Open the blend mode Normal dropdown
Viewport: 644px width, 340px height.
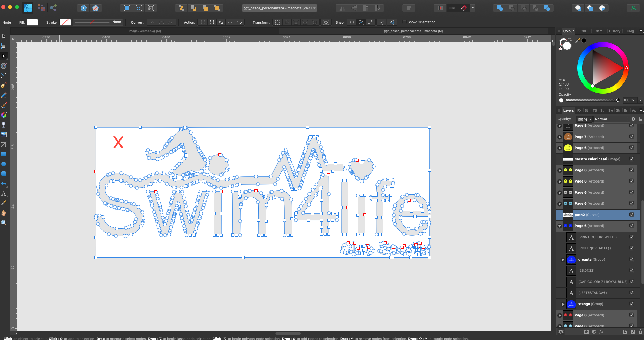point(612,119)
